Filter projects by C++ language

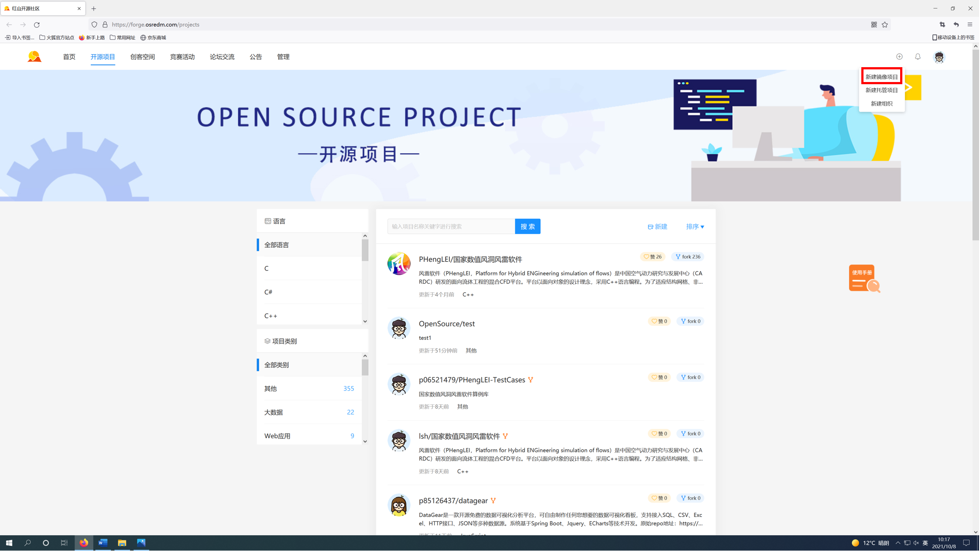tap(309, 316)
